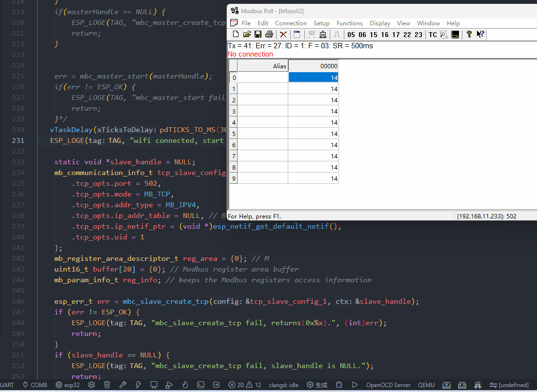The width and height of the screenshot is (537, 392).
Task: Click the QEMU status item
Action: pyautogui.click(x=426, y=385)
